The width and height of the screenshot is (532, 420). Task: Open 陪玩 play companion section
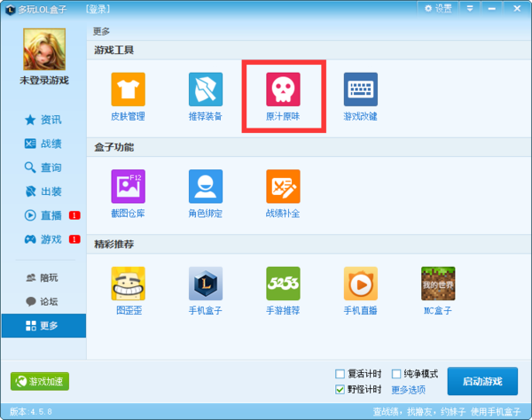(x=43, y=278)
